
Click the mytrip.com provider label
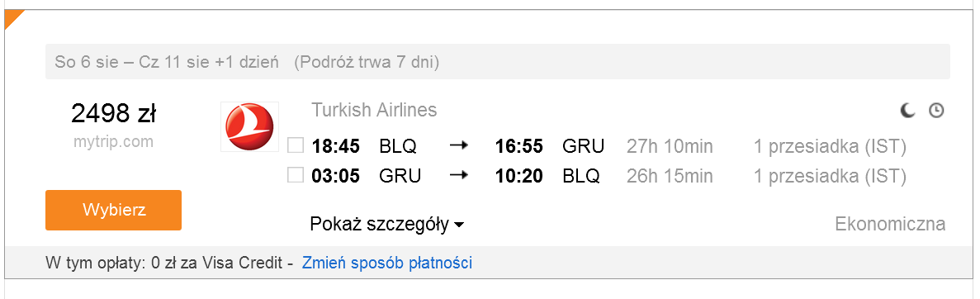tap(113, 142)
